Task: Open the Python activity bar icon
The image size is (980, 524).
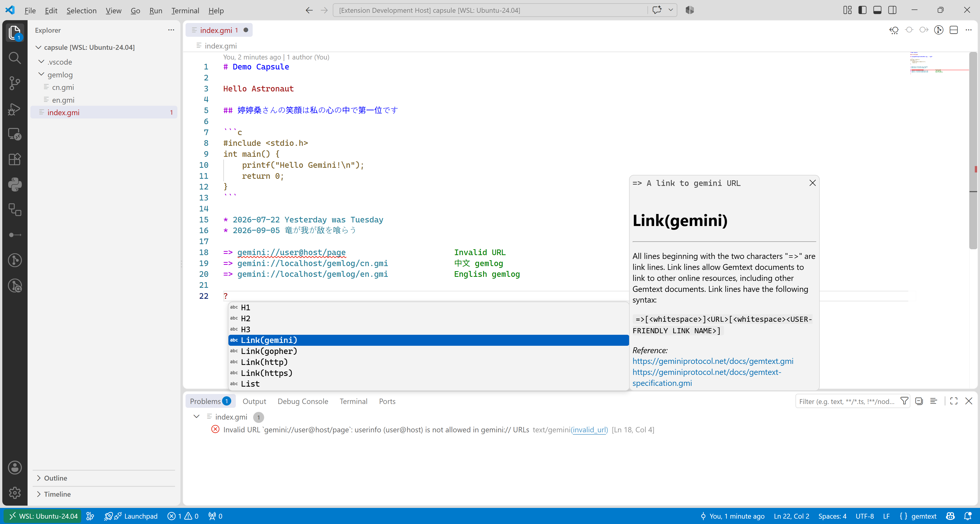Action: (x=15, y=185)
